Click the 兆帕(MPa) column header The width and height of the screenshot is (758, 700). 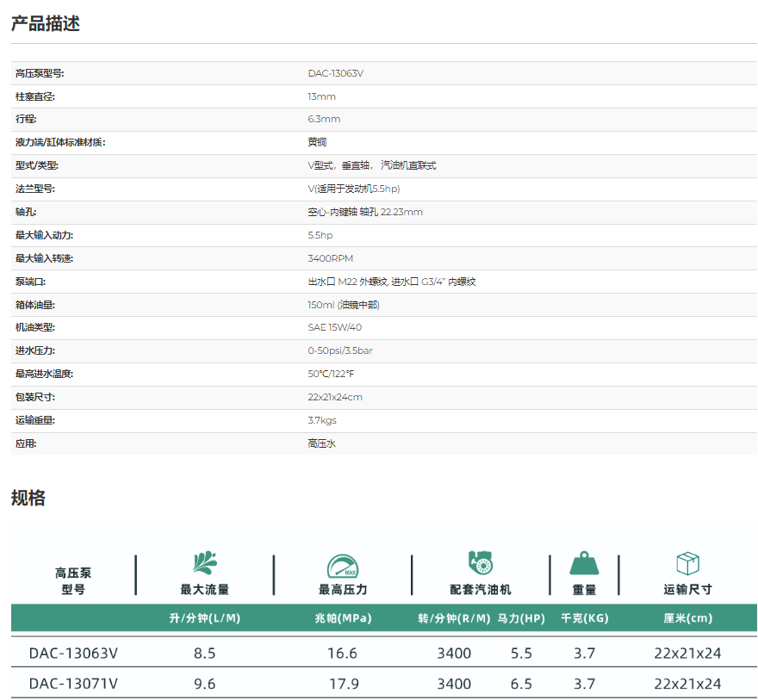coord(343,619)
